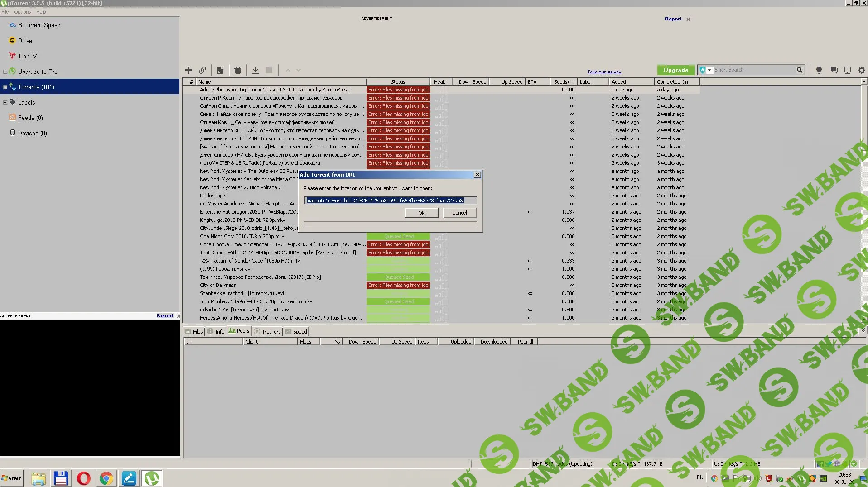Click the lightbulb icon in toolbar

(819, 70)
